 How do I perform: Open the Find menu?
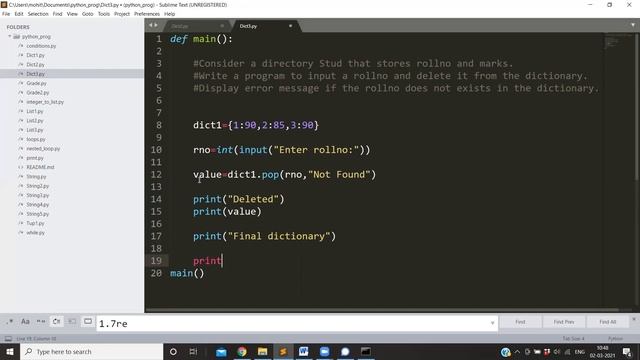58,14
